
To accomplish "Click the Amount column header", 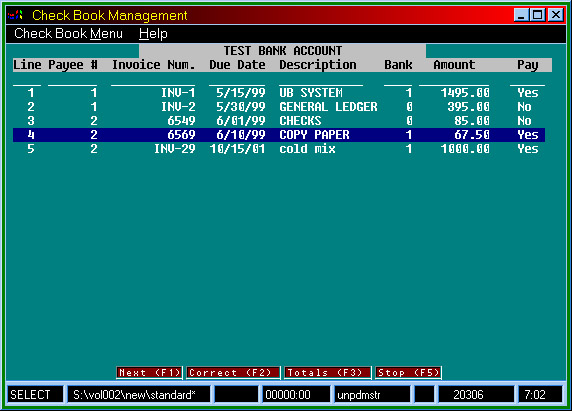I will point(454,65).
